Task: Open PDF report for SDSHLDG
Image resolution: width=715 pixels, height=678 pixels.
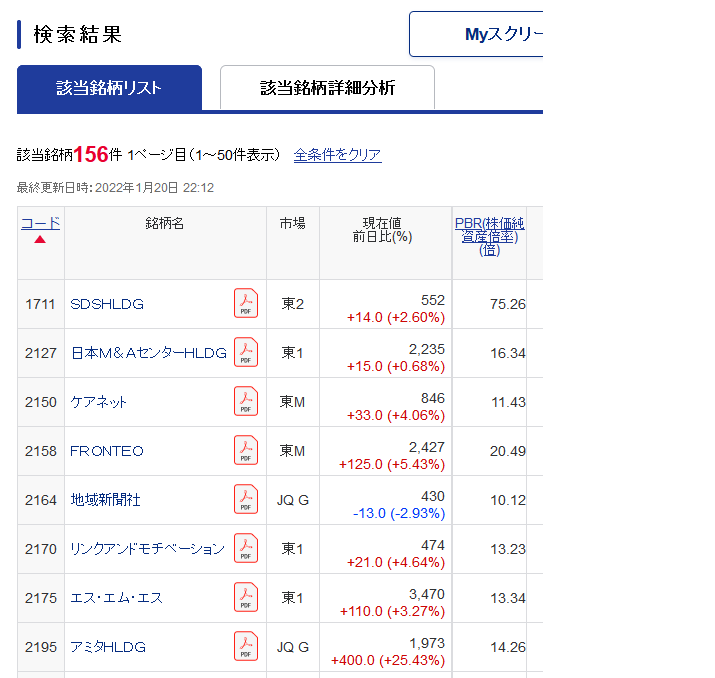Action: coord(245,303)
